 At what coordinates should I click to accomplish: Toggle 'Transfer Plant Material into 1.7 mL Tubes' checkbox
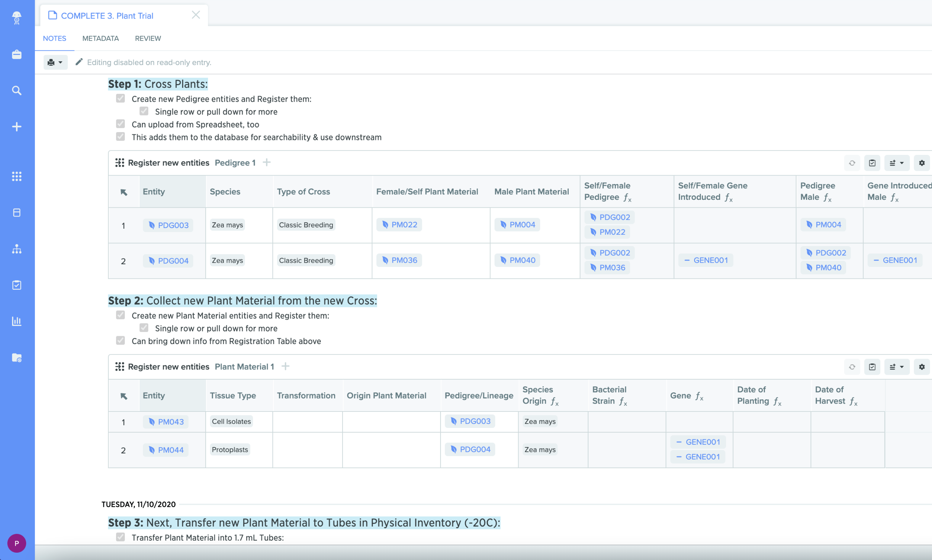point(120,537)
